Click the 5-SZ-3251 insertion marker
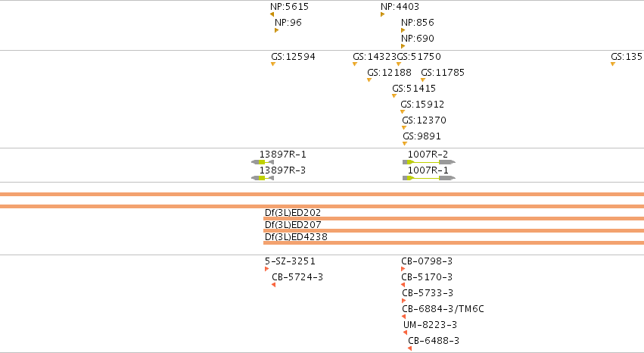 [x=267, y=269]
